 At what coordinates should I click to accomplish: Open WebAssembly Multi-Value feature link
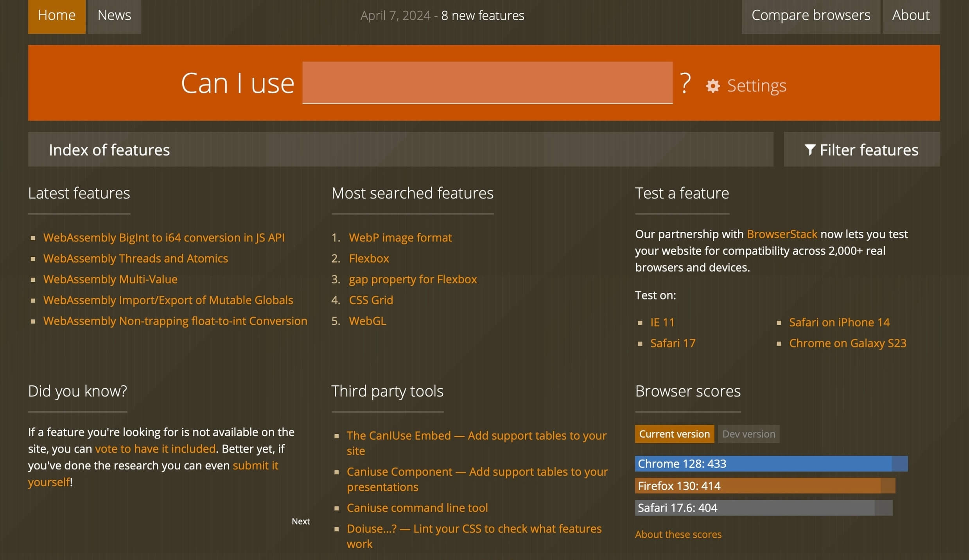[x=110, y=279]
